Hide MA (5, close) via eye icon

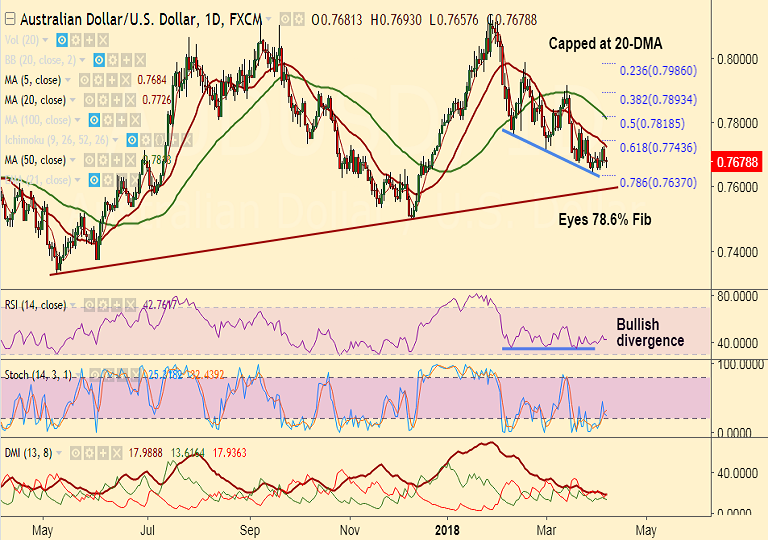[84, 80]
